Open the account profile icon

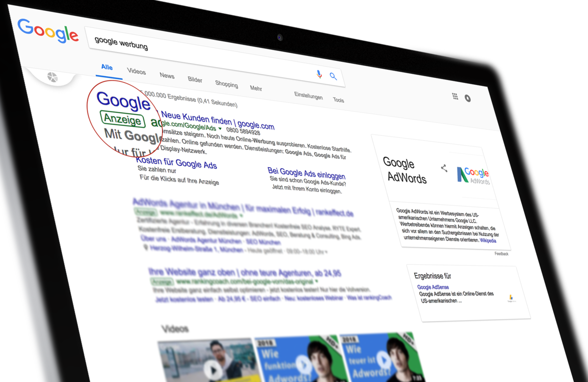[x=468, y=98]
